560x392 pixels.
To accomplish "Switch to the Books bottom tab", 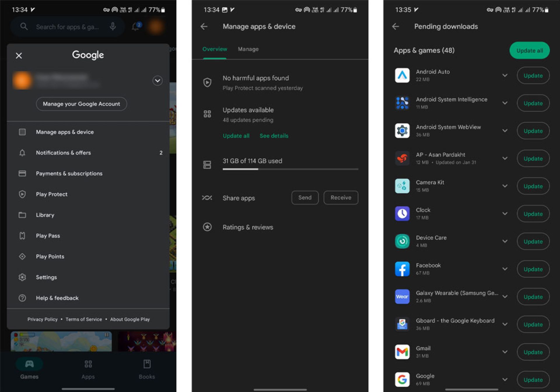I will point(147,369).
